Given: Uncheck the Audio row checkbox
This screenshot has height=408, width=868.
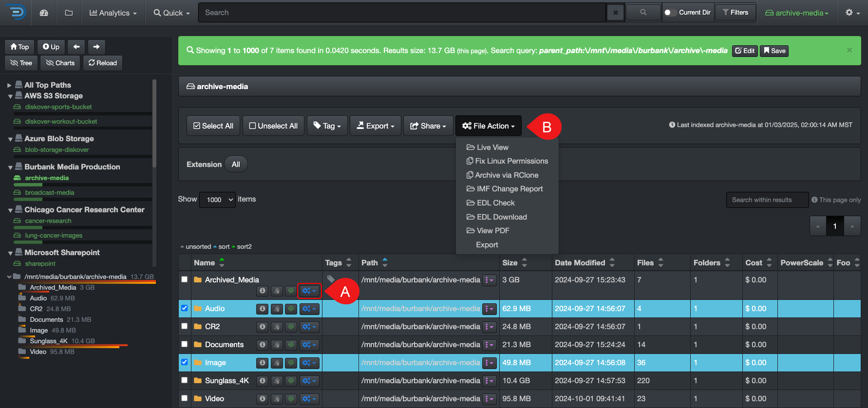Looking at the screenshot, I should coord(184,308).
